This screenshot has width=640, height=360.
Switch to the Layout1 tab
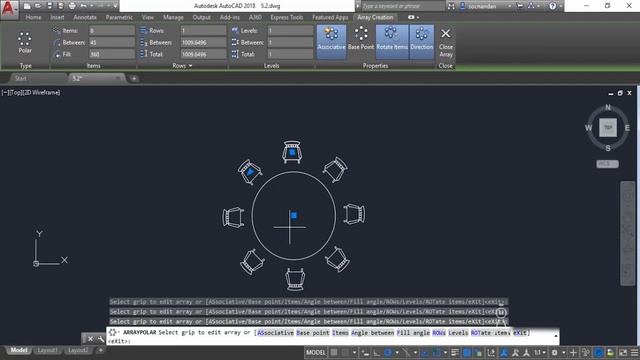[x=47, y=350]
